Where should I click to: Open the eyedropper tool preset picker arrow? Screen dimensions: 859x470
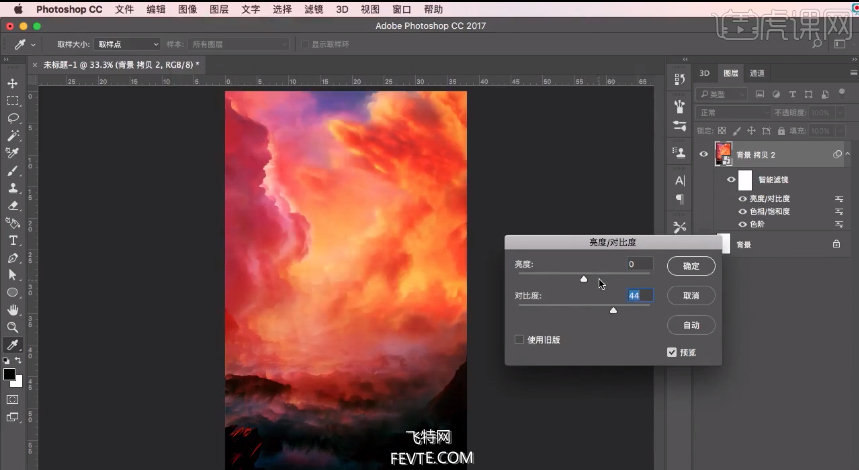click(x=33, y=45)
